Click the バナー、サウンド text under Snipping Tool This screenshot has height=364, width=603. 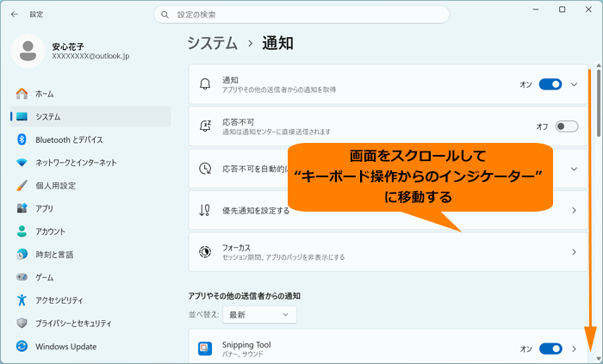tap(243, 354)
